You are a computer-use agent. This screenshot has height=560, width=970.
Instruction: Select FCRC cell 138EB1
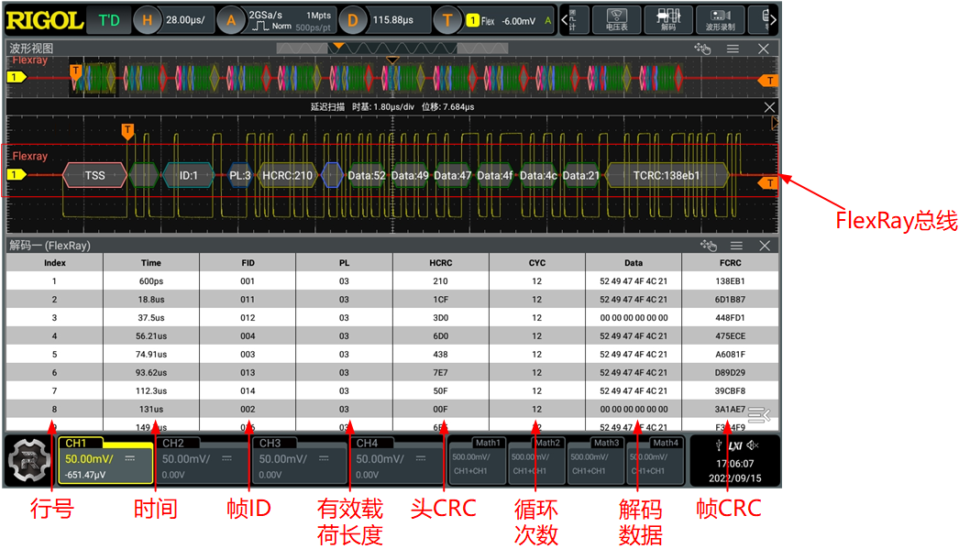[730, 281]
